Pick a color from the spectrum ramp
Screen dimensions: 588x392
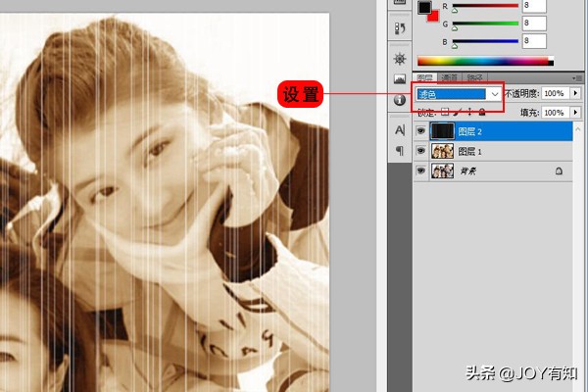click(485, 61)
